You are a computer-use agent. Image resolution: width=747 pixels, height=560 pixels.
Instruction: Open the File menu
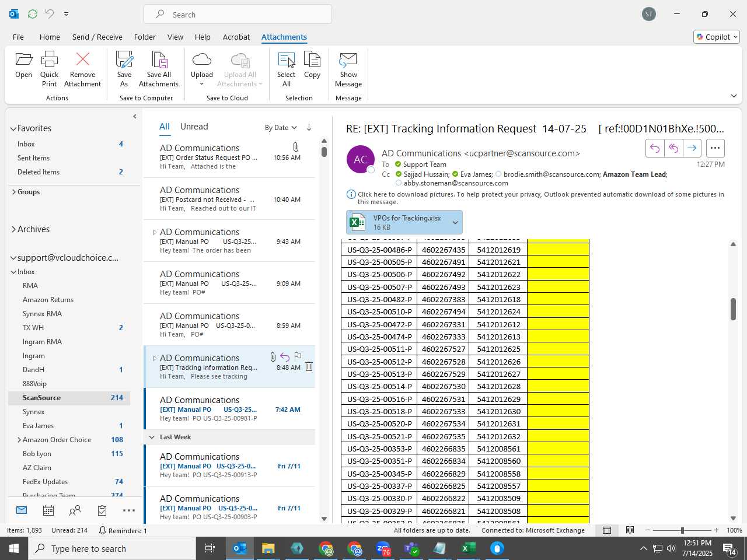pos(18,37)
